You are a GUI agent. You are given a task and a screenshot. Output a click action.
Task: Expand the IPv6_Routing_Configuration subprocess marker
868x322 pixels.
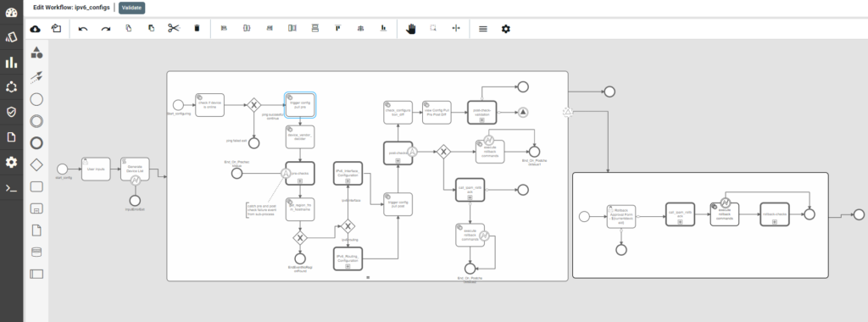[348, 266]
